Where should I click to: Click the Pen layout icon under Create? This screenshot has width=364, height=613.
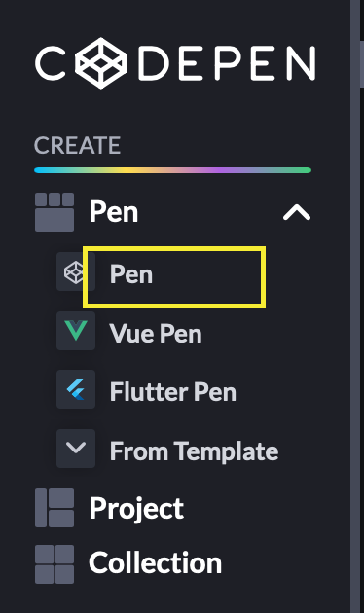(55, 212)
